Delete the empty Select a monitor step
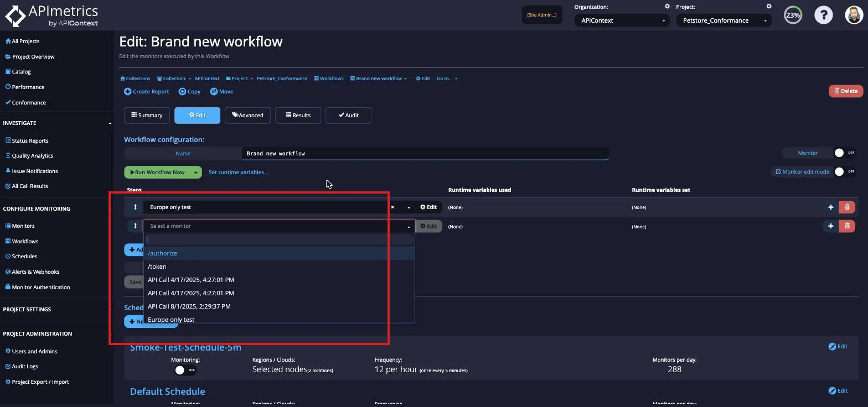The height and width of the screenshot is (407, 868). point(847,226)
